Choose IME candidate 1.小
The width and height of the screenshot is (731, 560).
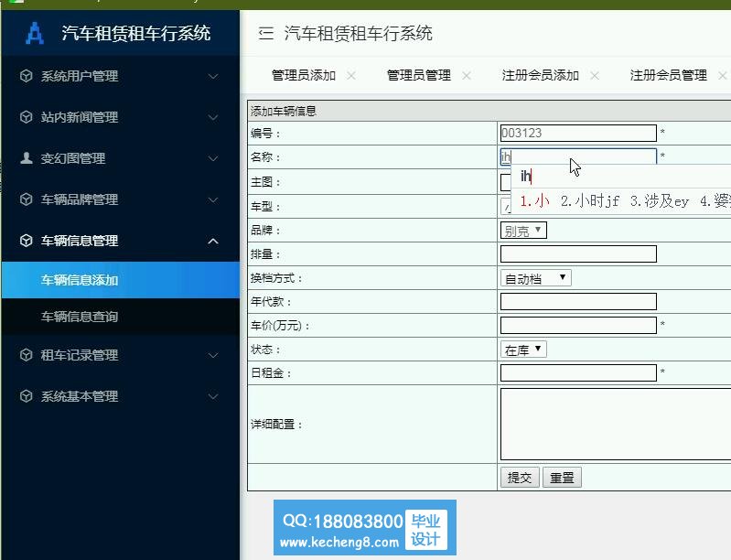tap(534, 201)
